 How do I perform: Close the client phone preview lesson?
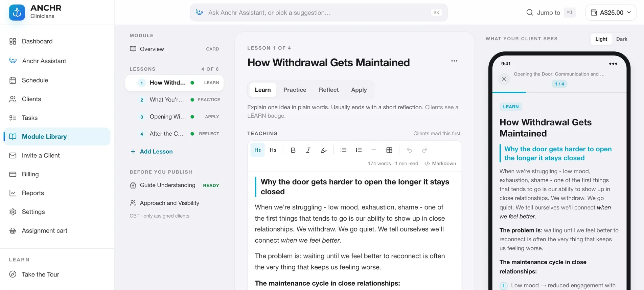coord(504,79)
